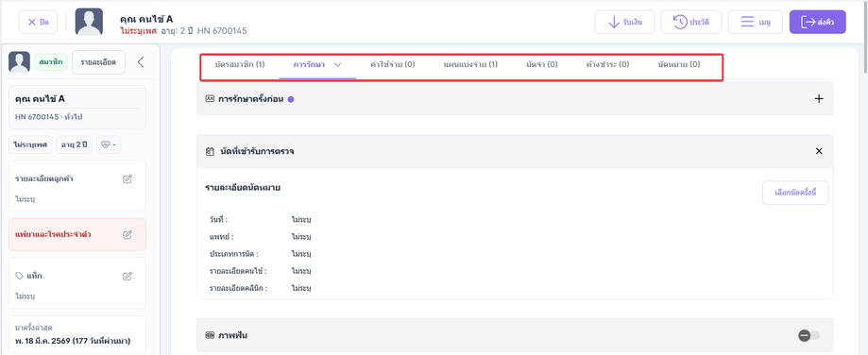Switch to the มัดจำ (0) tab
Image resolution: width=868 pixels, height=355 pixels.
[x=541, y=65]
